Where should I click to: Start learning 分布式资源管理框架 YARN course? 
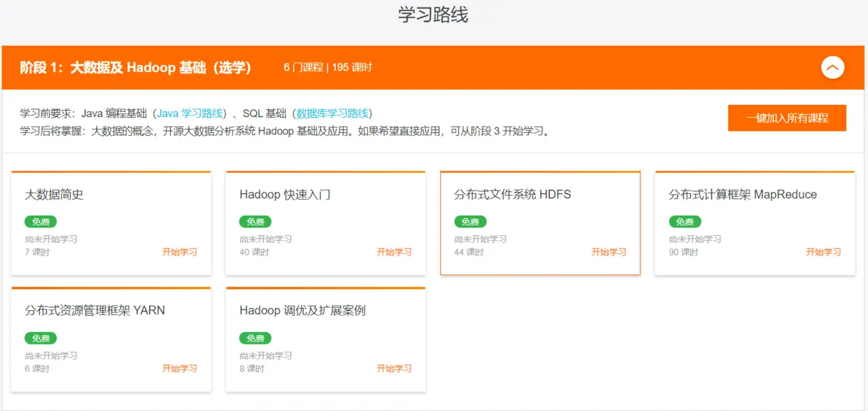coord(180,368)
